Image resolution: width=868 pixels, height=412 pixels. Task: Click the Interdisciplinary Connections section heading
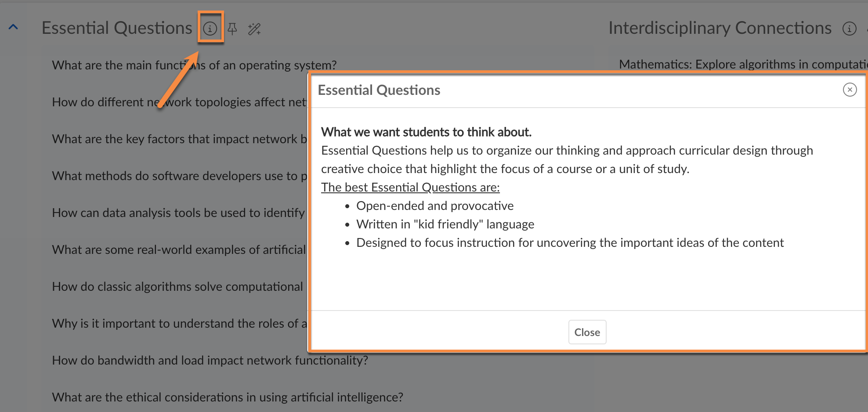(x=720, y=28)
